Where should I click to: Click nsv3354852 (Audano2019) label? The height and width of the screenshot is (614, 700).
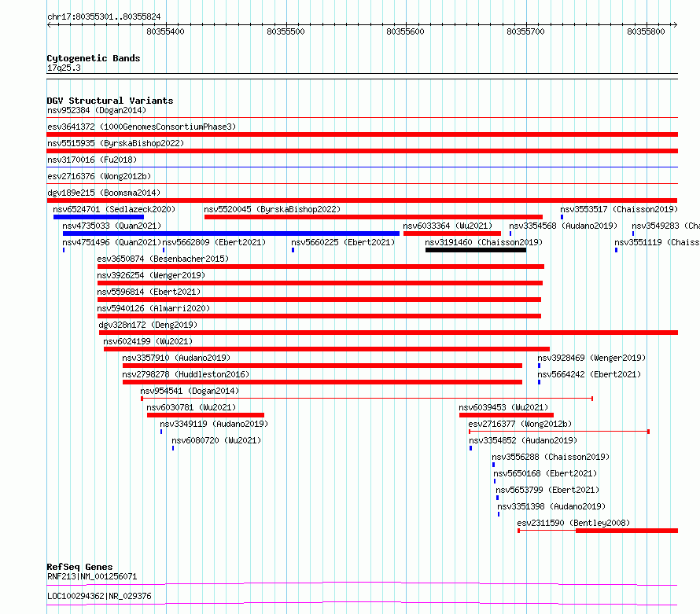[x=523, y=440]
